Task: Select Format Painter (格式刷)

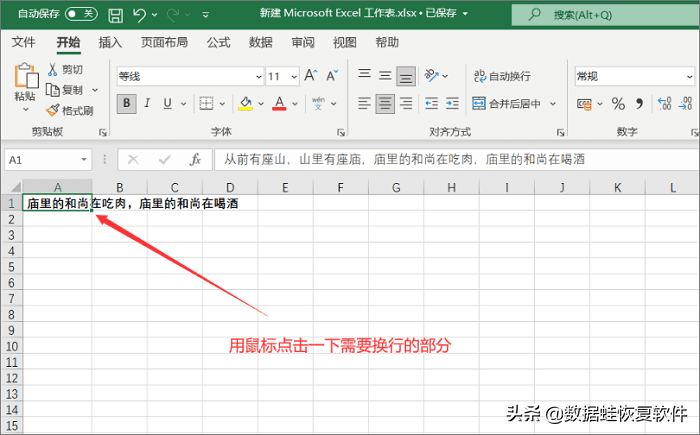Action: tap(70, 110)
